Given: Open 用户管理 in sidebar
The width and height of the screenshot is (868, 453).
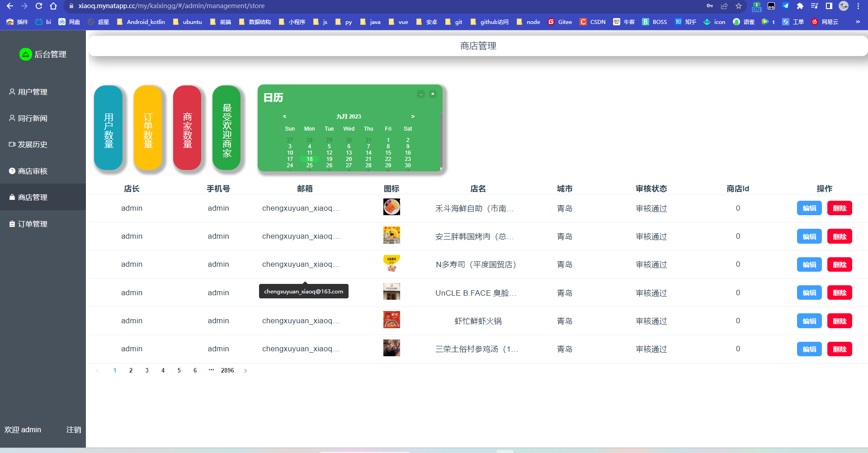Looking at the screenshot, I should [x=28, y=92].
